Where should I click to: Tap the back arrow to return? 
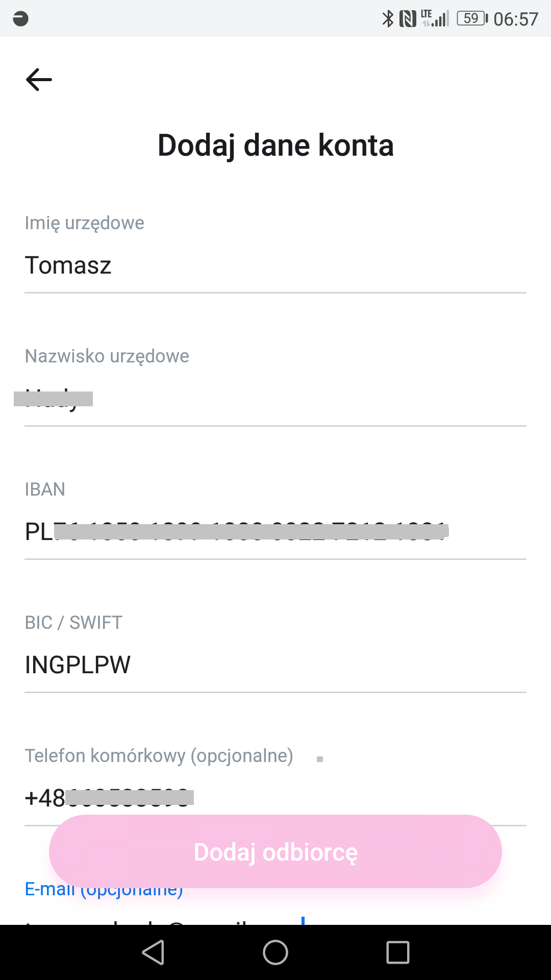point(38,79)
